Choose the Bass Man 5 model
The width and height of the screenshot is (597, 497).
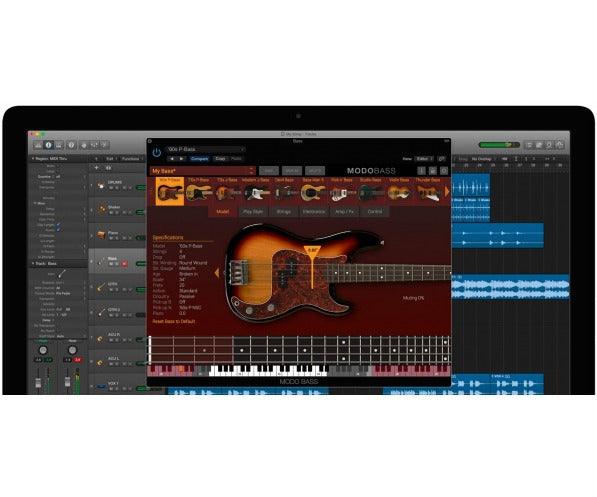tap(313, 192)
